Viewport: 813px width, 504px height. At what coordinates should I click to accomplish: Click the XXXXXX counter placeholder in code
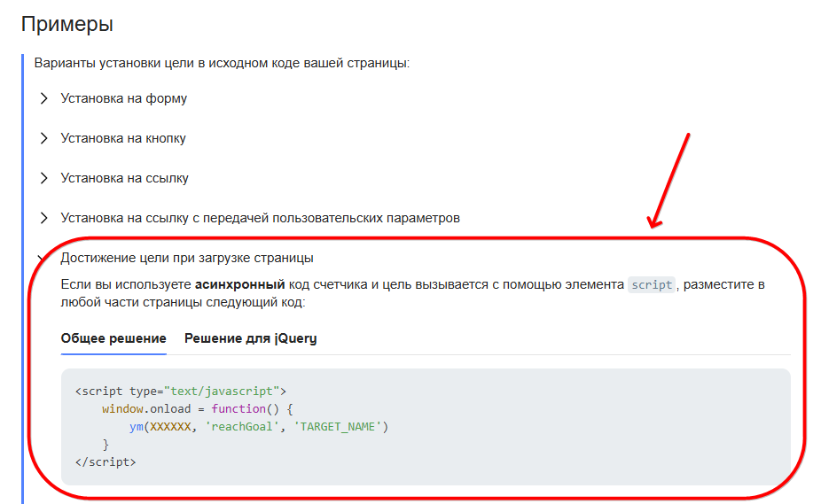tap(168, 427)
